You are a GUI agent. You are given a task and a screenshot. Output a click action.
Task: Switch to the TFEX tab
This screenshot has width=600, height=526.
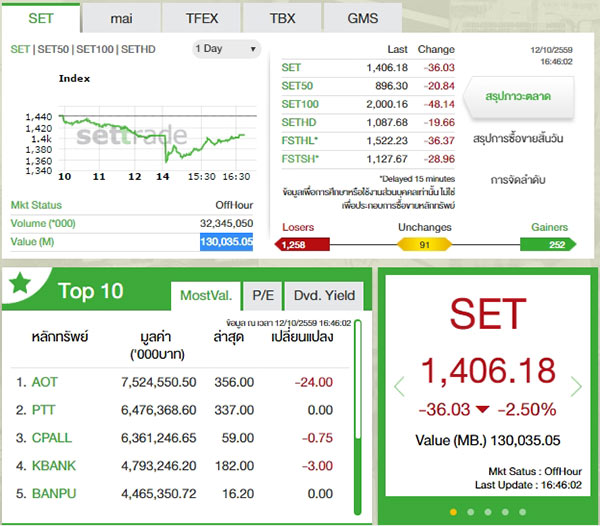[202, 18]
